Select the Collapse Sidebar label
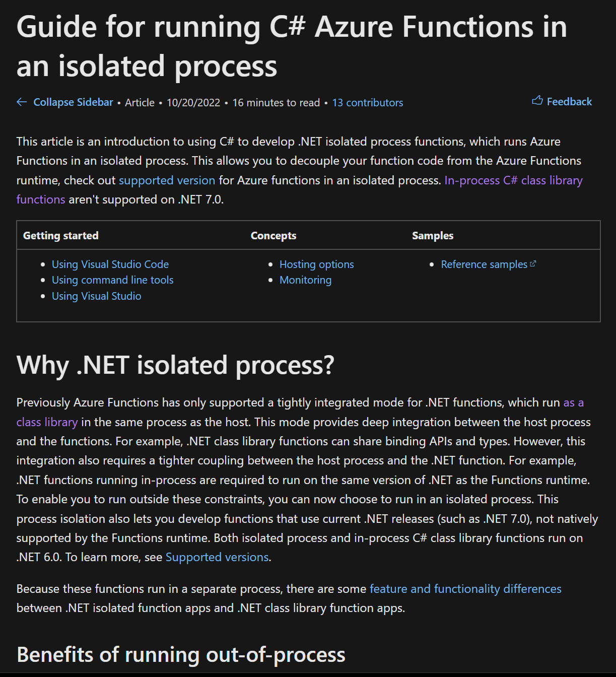This screenshot has height=677, width=616. tap(74, 102)
